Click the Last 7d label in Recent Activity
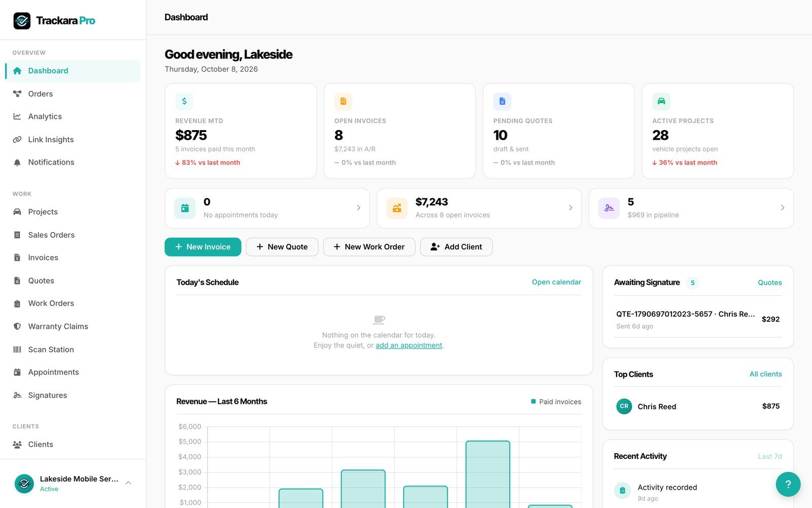This screenshot has height=508, width=812. click(770, 457)
